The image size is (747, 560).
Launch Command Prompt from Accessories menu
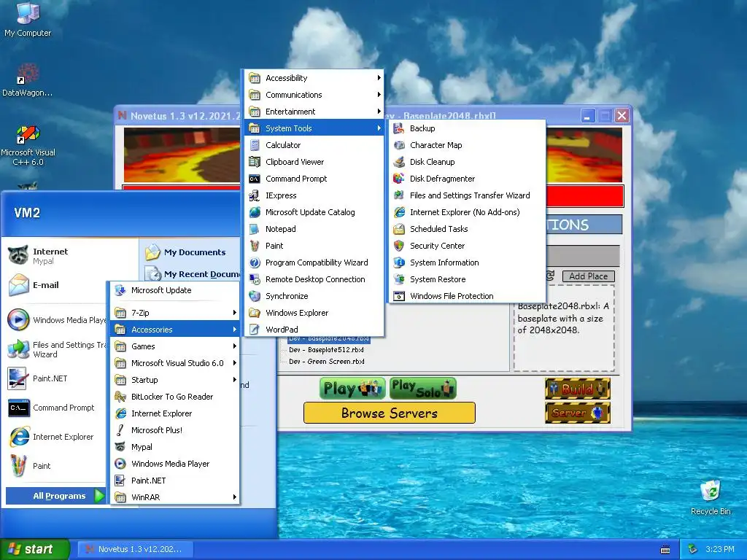click(314, 179)
